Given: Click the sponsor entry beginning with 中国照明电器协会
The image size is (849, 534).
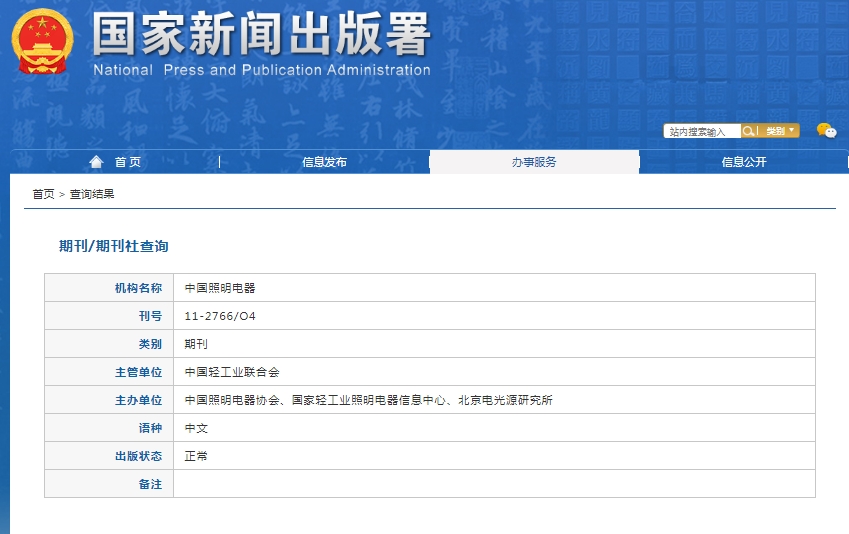Looking at the screenshot, I should (x=368, y=400).
